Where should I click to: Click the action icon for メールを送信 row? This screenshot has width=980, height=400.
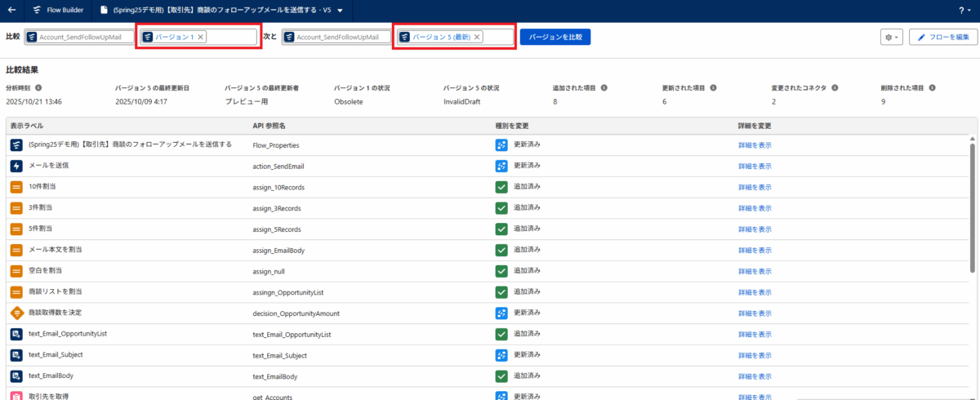pyautogui.click(x=16, y=166)
